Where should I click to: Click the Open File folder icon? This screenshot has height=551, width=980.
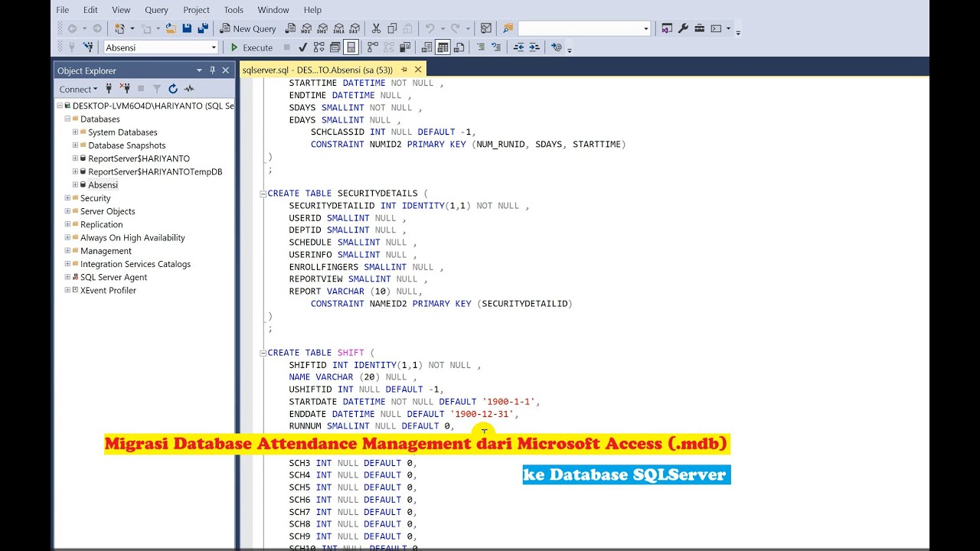click(x=171, y=28)
